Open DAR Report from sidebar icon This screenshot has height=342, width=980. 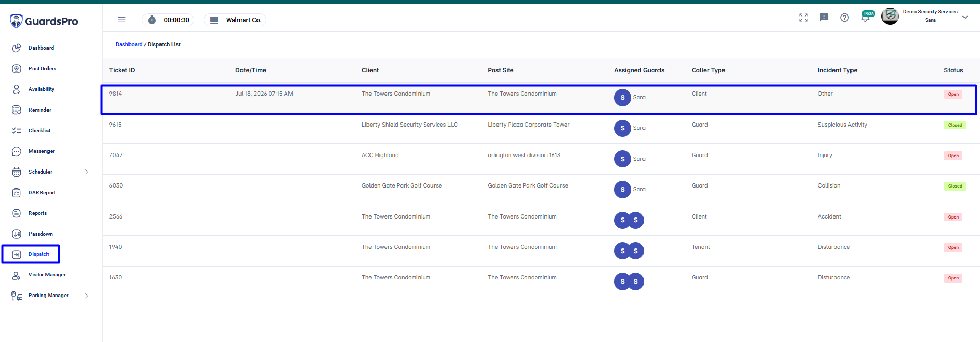click(x=17, y=193)
